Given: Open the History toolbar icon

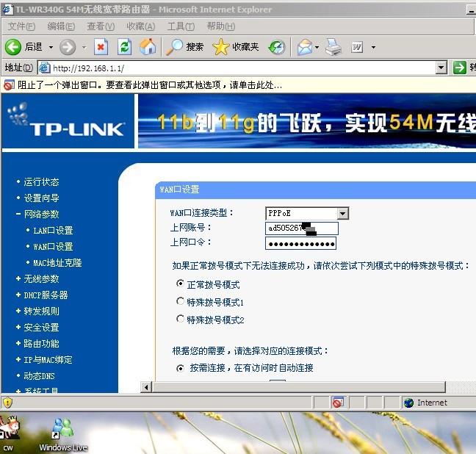Looking at the screenshot, I should [277, 47].
